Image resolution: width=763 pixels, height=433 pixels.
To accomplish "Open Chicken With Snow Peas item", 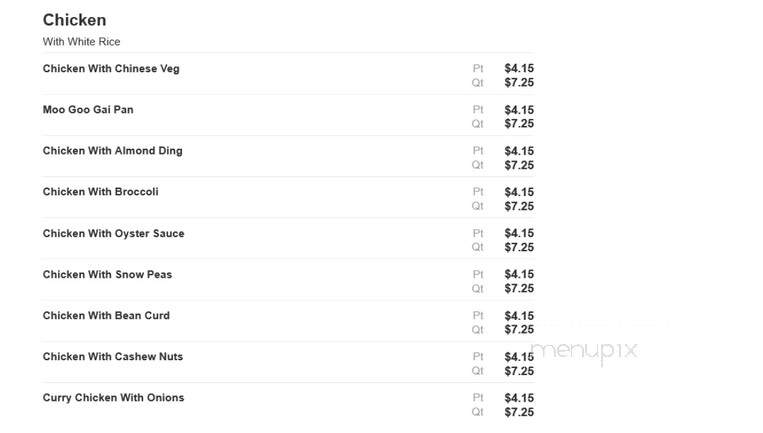I will [108, 274].
